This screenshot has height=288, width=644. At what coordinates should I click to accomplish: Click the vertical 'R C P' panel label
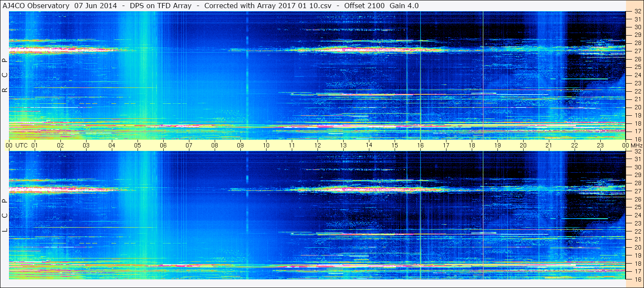[5, 75]
